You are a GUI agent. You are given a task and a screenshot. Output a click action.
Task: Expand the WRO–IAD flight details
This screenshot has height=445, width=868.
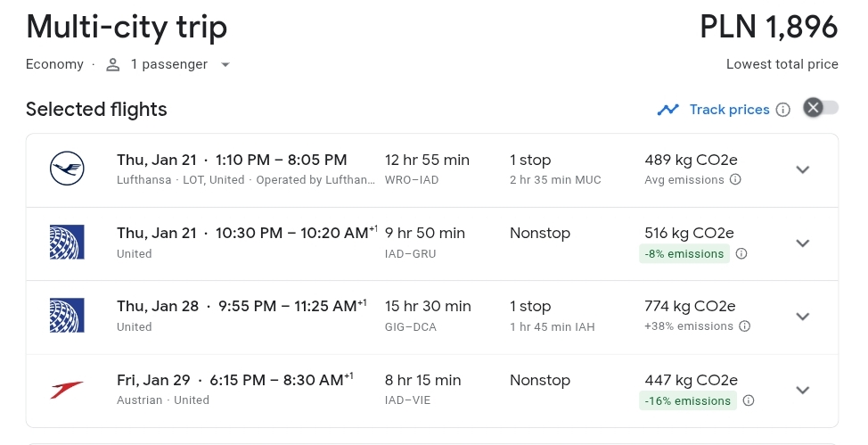tap(803, 169)
